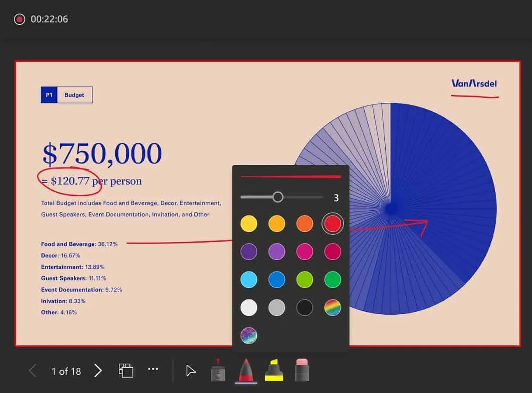Open the slide number indicator

click(66, 371)
